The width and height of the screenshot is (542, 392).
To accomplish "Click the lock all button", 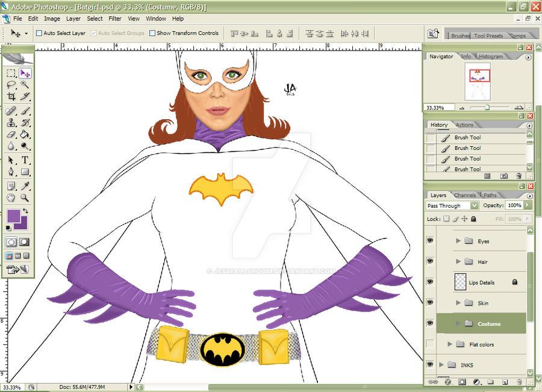I will 473,219.
